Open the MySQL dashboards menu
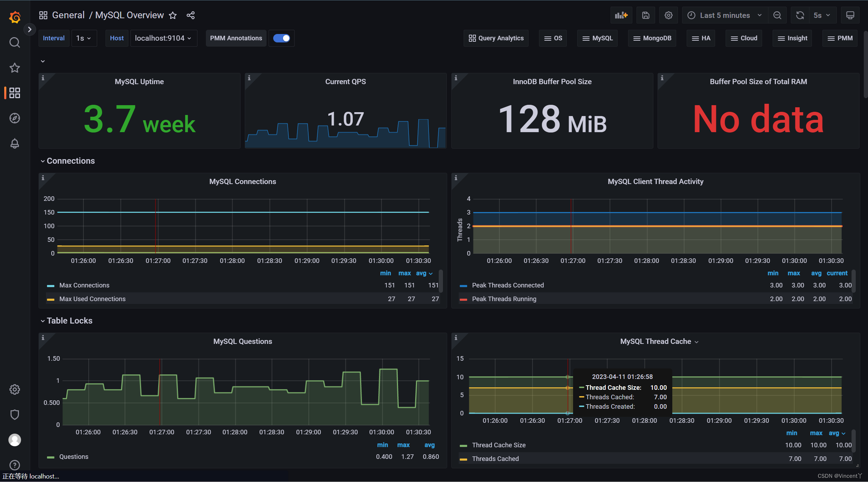This screenshot has width=868, height=482. (598, 38)
